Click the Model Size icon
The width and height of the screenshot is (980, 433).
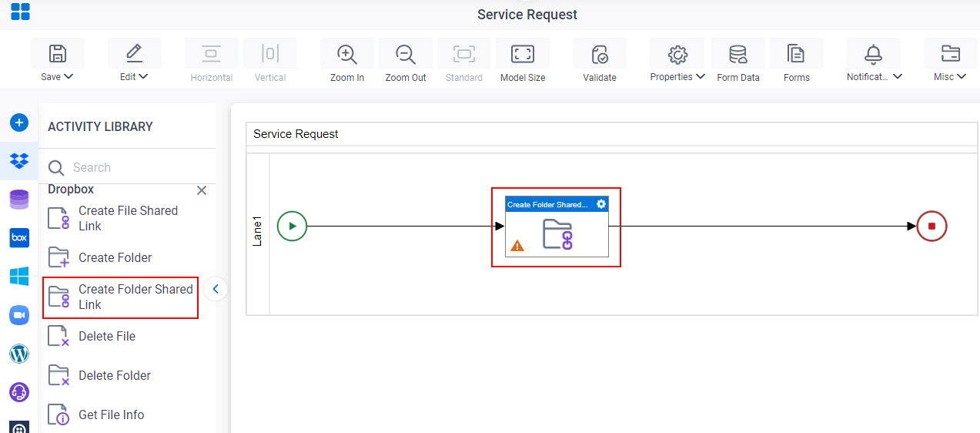(x=523, y=53)
